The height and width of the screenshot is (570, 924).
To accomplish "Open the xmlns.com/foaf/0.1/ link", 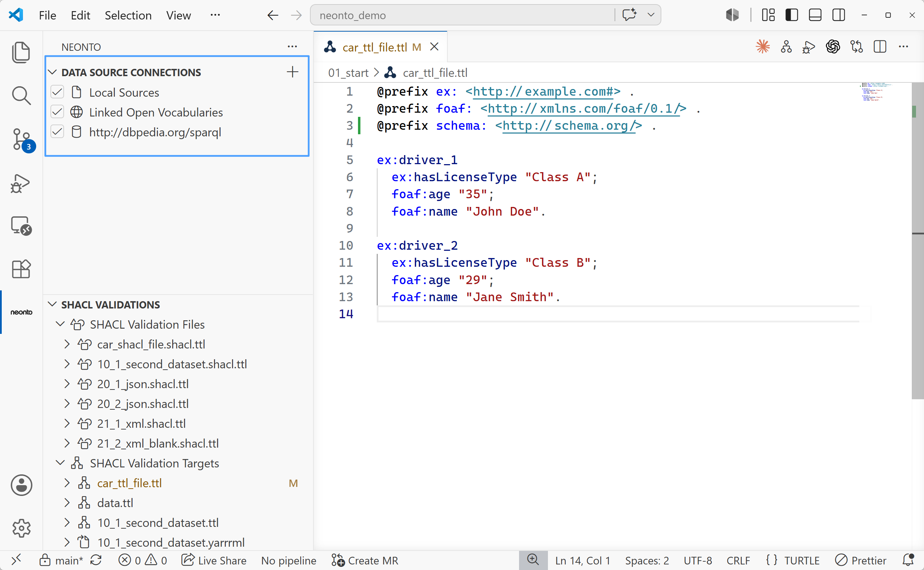I will (584, 109).
